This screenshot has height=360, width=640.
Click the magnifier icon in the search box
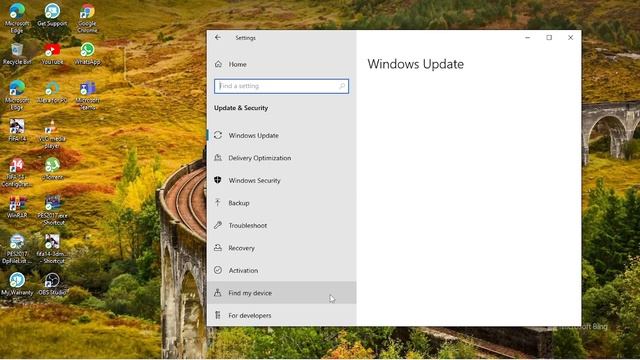click(342, 86)
